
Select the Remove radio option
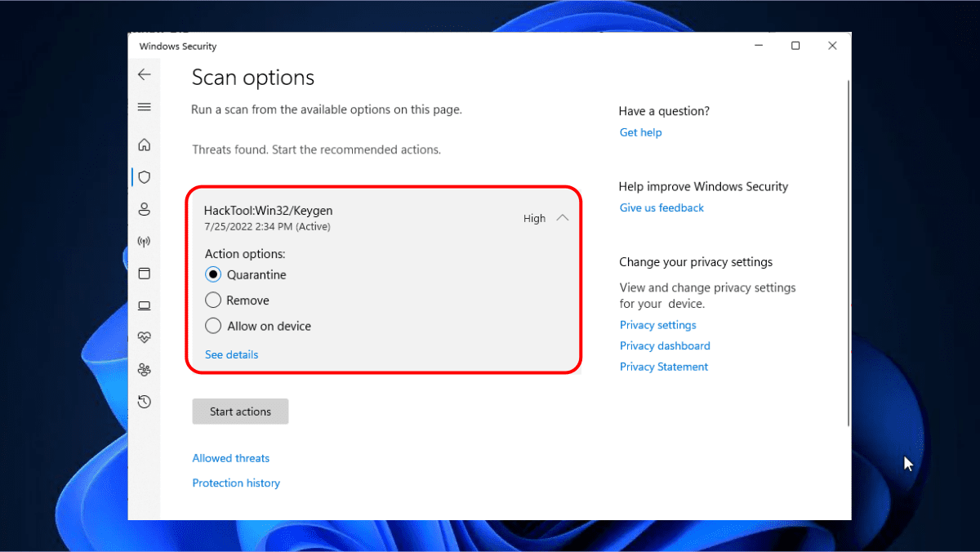click(x=213, y=300)
